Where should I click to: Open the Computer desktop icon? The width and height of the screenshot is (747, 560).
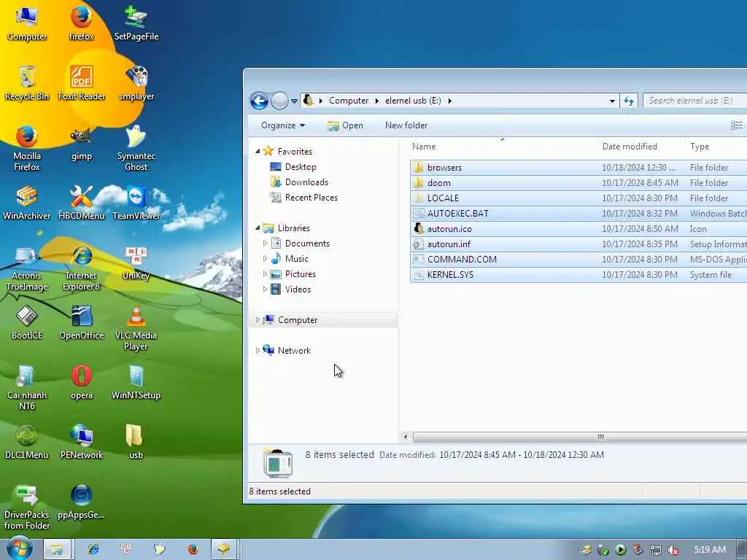[27, 23]
